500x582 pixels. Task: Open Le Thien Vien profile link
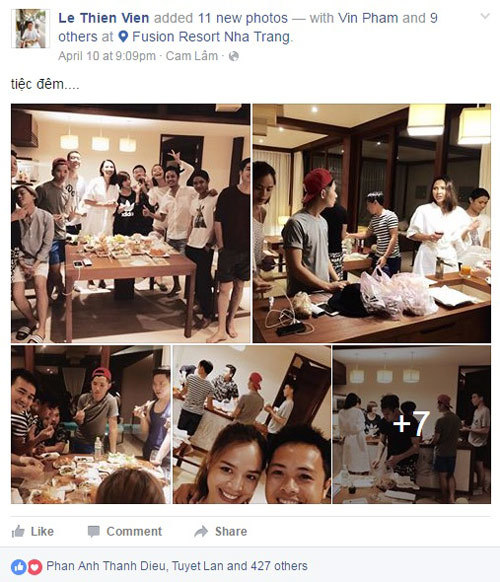104,18
